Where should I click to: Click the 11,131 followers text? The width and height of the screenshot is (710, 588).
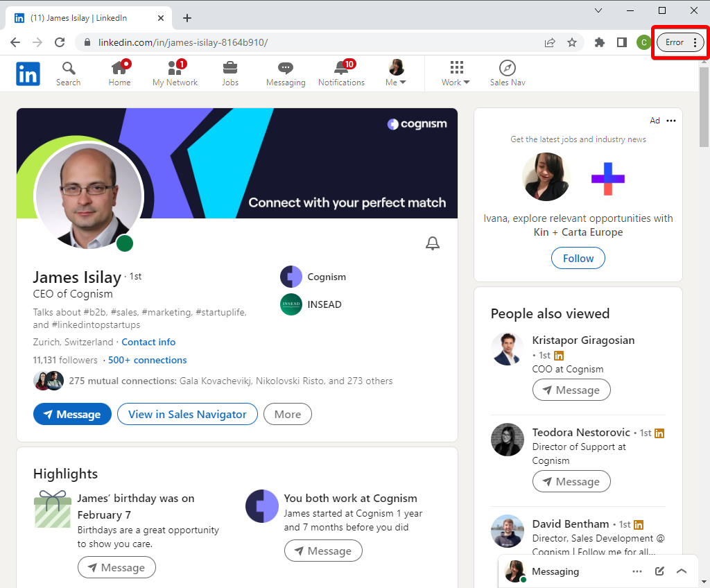pyautogui.click(x=65, y=360)
